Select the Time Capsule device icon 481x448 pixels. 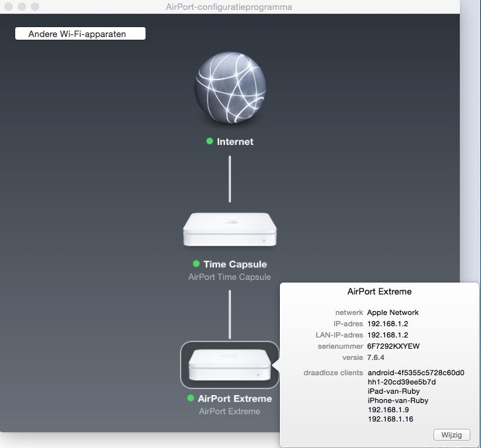pyautogui.click(x=230, y=230)
